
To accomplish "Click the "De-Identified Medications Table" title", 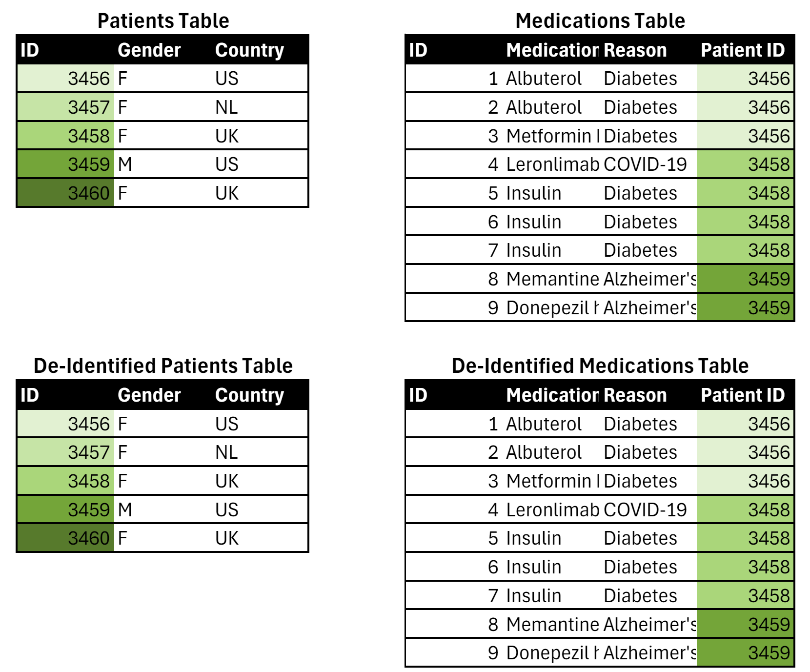I will coord(600,366).
